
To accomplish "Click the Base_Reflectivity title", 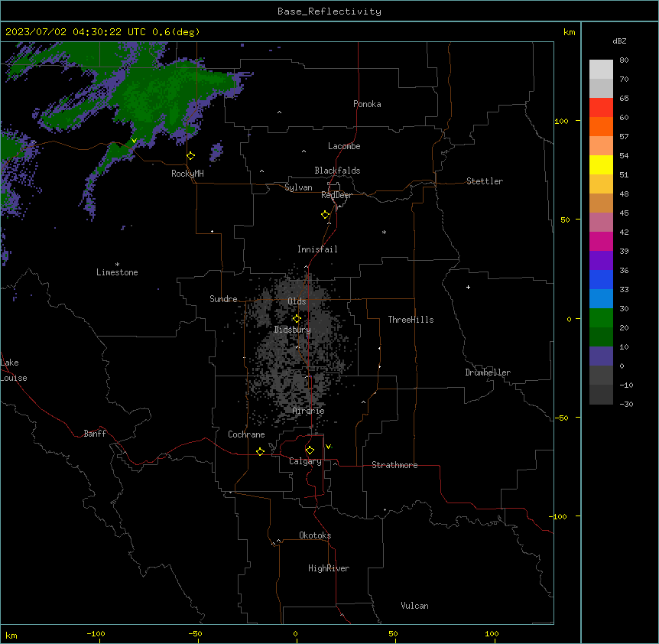I will point(329,11).
